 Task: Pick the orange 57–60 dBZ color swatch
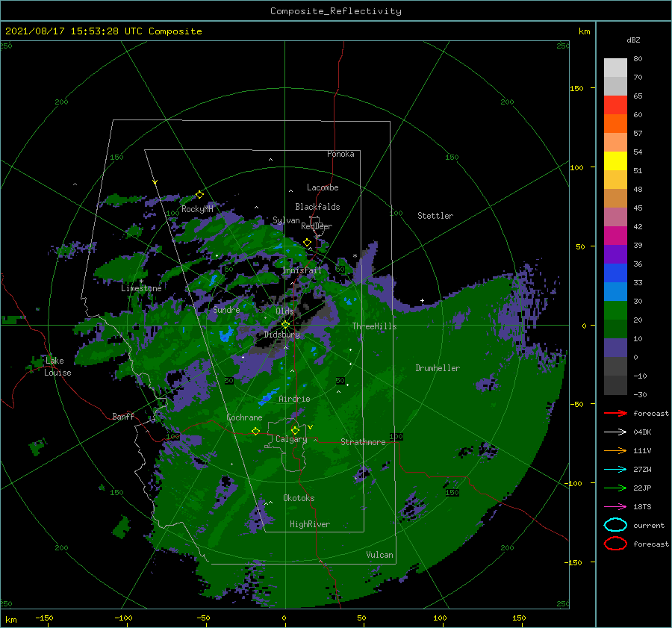[x=615, y=124]
